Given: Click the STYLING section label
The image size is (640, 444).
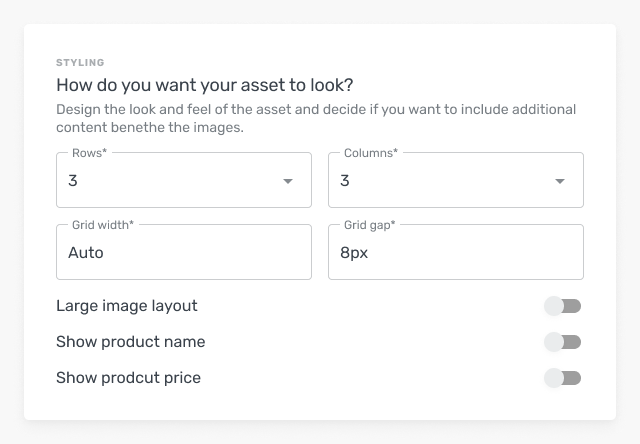Looking at the screenshot, I should click(x=80, y=63).
